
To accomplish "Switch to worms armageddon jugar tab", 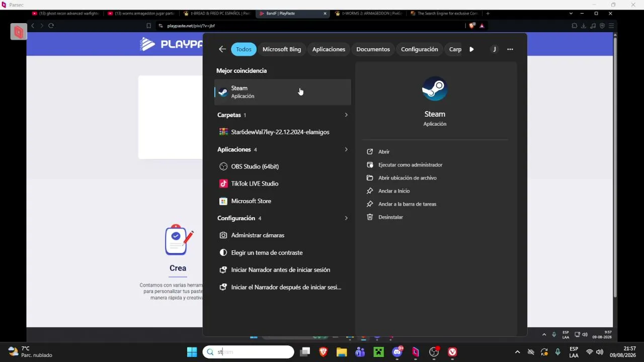I will click(x=141, y=14).
